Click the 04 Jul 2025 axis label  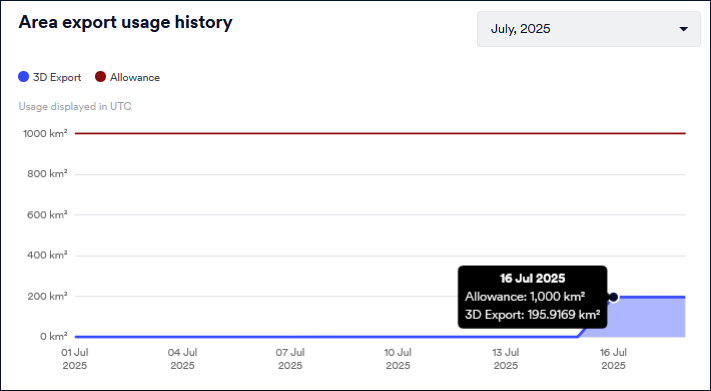click(x=182, y=359)
